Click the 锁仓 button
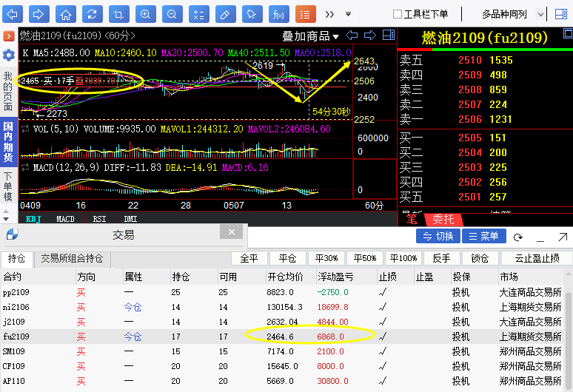573x392 pixels. (x=480, y=258)
